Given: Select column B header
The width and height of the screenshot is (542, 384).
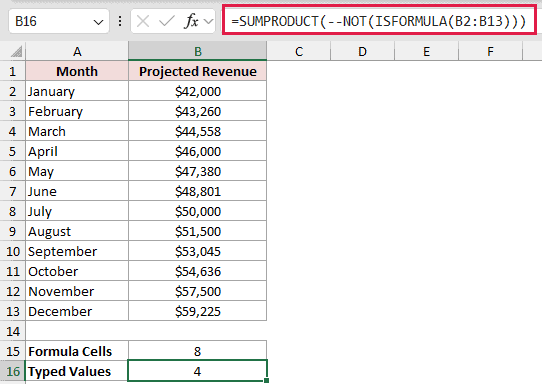Looking at the screenshot, I should (197, 51).
